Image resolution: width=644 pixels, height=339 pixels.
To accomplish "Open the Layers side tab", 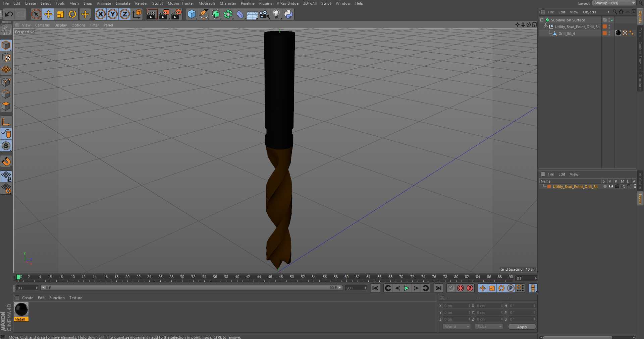I will (x=640, y=199).
